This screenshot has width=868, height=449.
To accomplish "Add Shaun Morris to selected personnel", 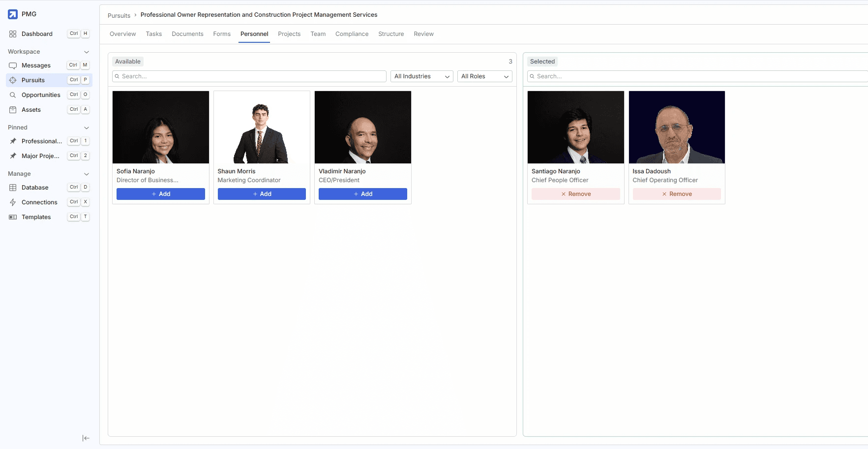I will (262, 194).
